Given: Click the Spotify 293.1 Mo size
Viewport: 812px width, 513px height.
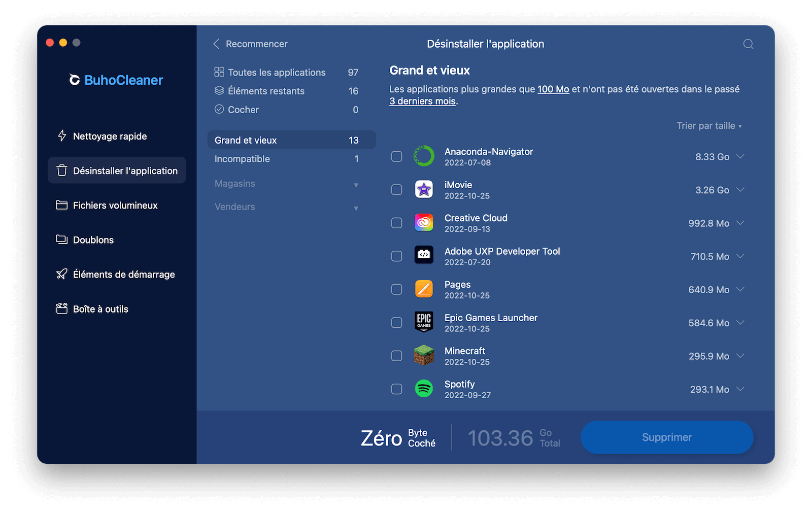Looking at the screenshot, I should [709, 389].
